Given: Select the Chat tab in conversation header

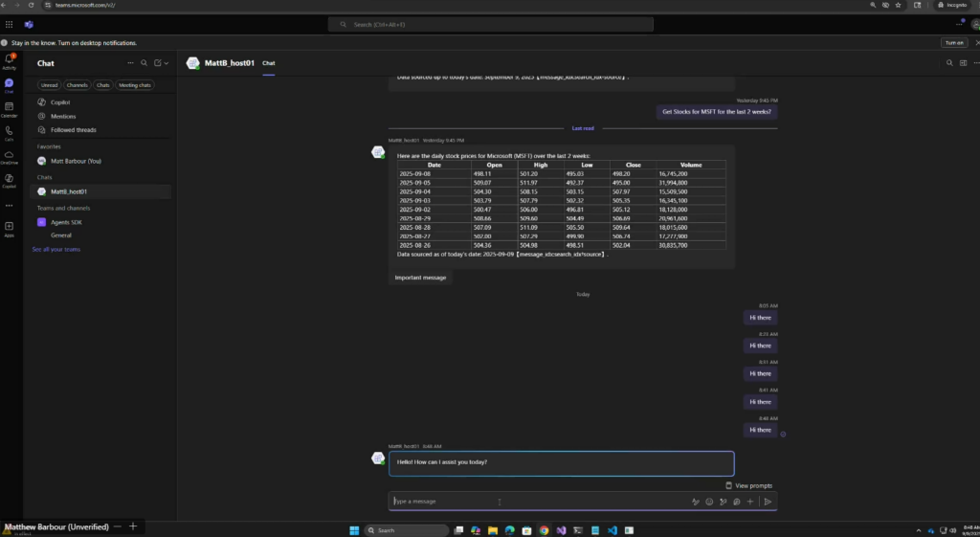Looking at the screenshot, I should [269, 63].
